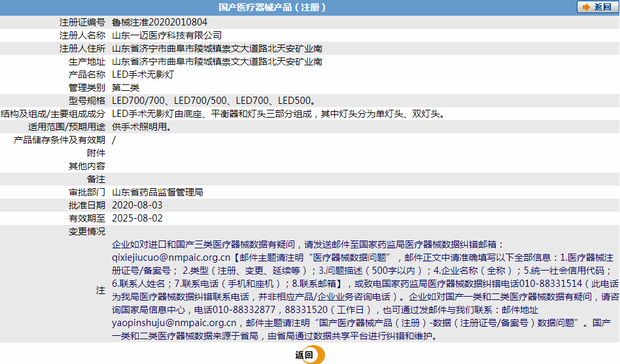Viewport: 620px width, 364px height.
Task: Click the 产品储存条件及有效期 label
Action: [60, 140]
